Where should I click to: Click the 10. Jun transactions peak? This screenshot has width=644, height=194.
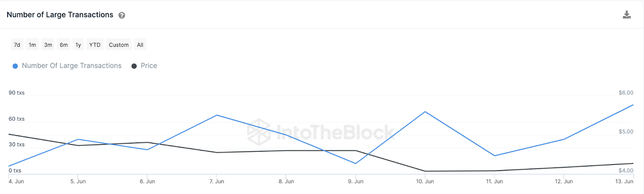tap(425, 112)
